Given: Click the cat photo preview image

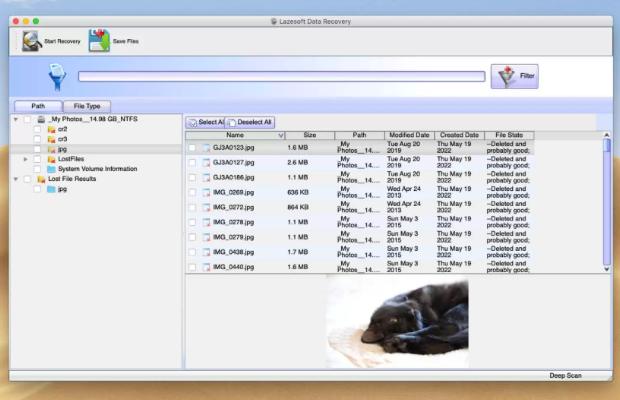Looking at the screenshot, I should (x=397, y=317).
